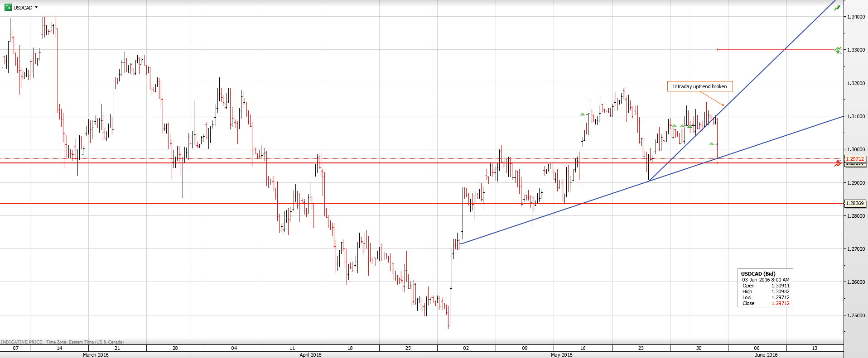
Task: Click the USDCAD symbol label
Action: (23, 8)
